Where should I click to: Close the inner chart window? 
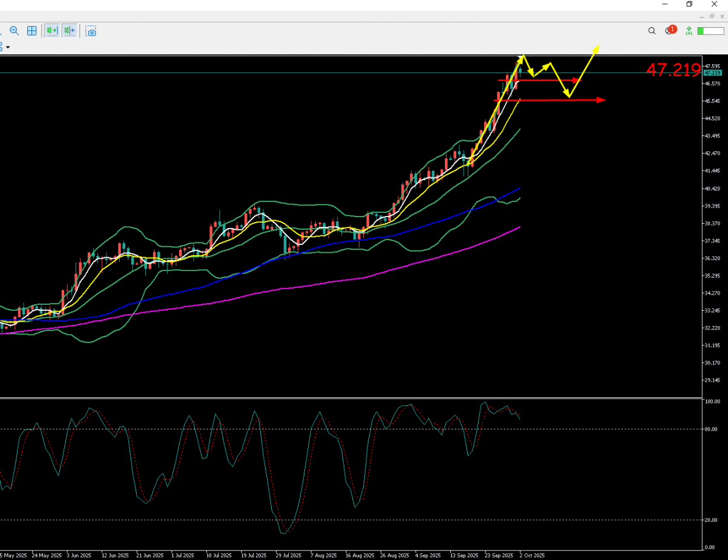(721, 16)
